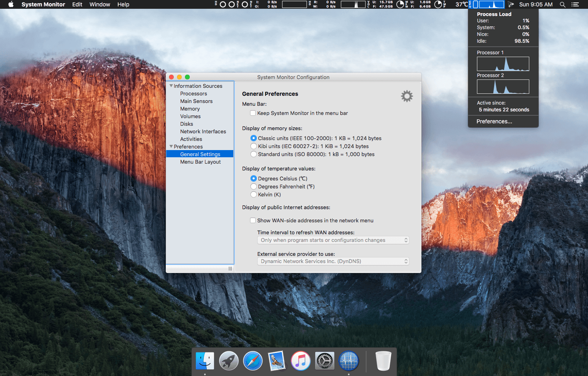
Task: Click the volume usage pie chart icon
Action: 400,4
